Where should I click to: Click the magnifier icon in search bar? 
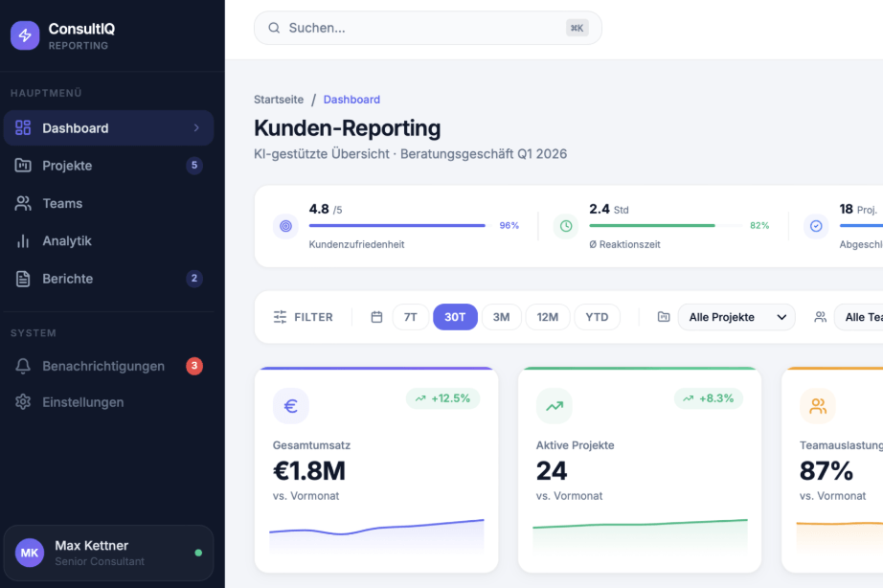274,28
